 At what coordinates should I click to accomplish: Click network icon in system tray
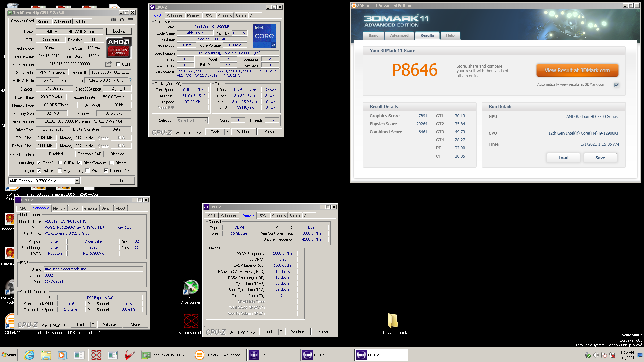(612, 355)
